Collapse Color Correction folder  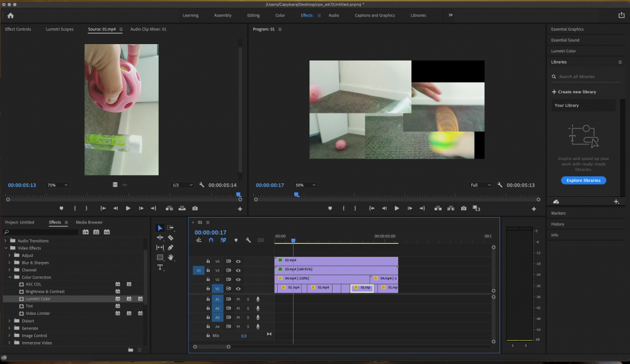(x=9, y=277)
